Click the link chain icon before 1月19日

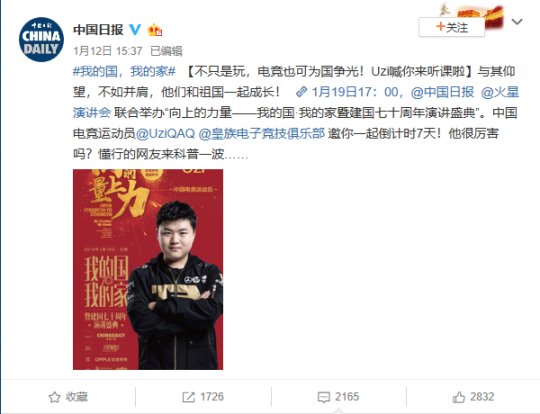[301, 92]
